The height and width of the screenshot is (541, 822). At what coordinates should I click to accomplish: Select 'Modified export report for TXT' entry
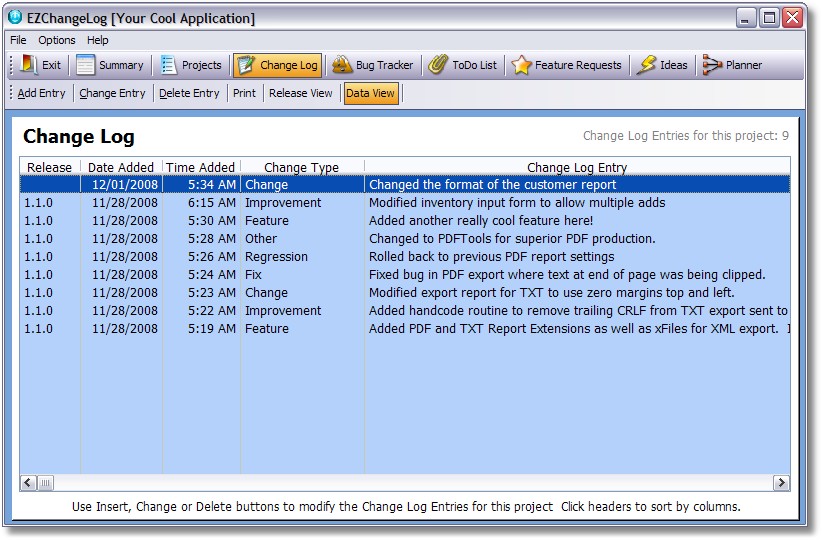point(551,293)
